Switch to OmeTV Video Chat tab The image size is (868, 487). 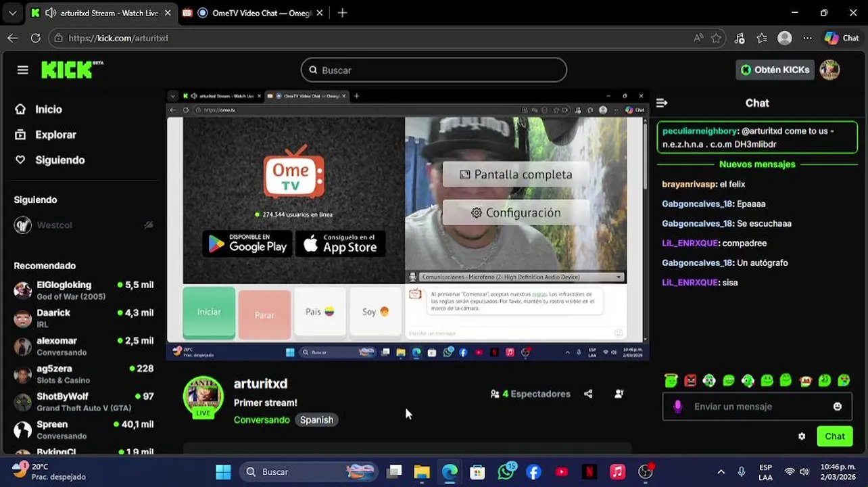254,13
